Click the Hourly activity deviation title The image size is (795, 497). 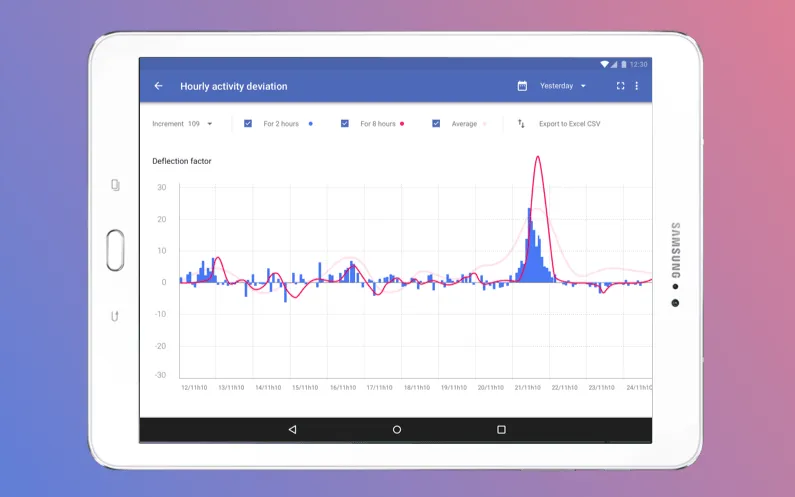(x=234, y=86)
